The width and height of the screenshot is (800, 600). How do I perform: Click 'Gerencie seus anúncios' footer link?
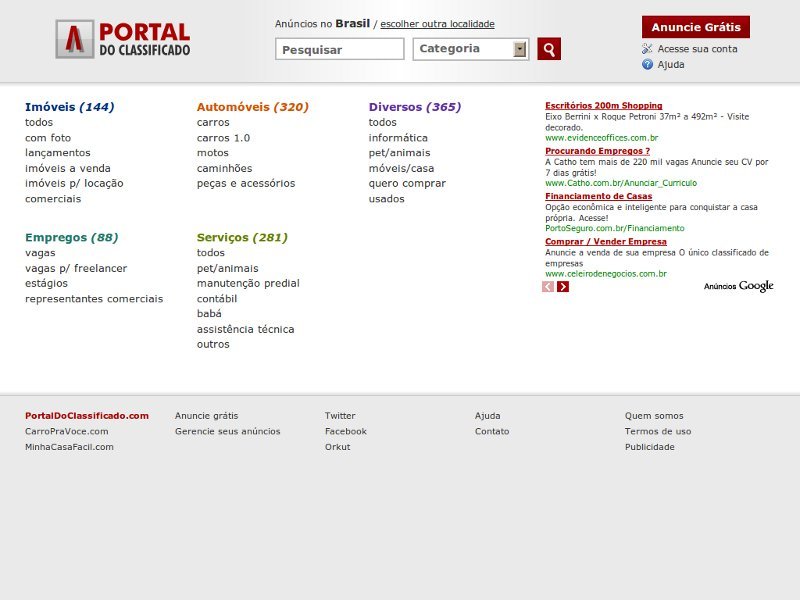point(228,432)
